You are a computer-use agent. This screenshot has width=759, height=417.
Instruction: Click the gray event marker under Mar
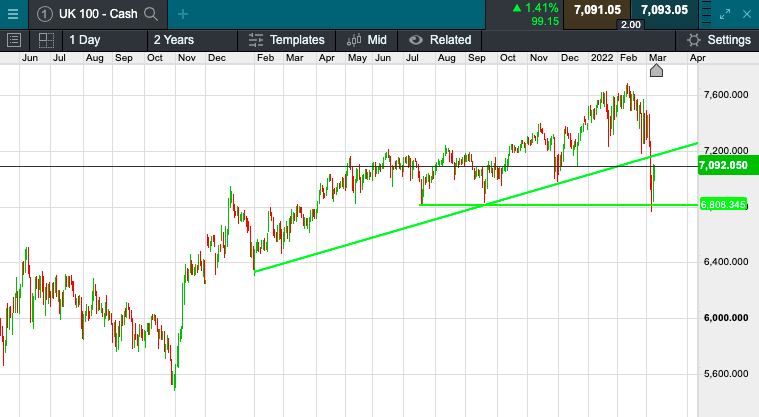coord(657,71)
